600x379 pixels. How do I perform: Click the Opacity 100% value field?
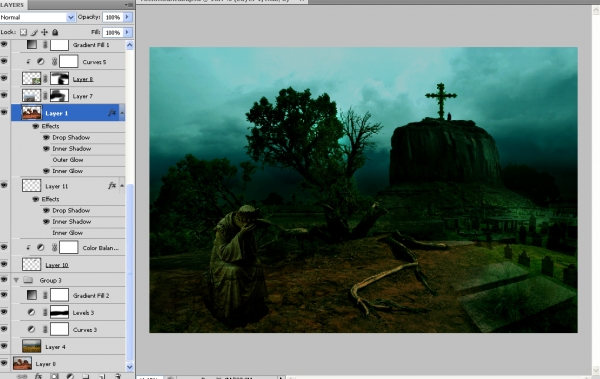113,17
